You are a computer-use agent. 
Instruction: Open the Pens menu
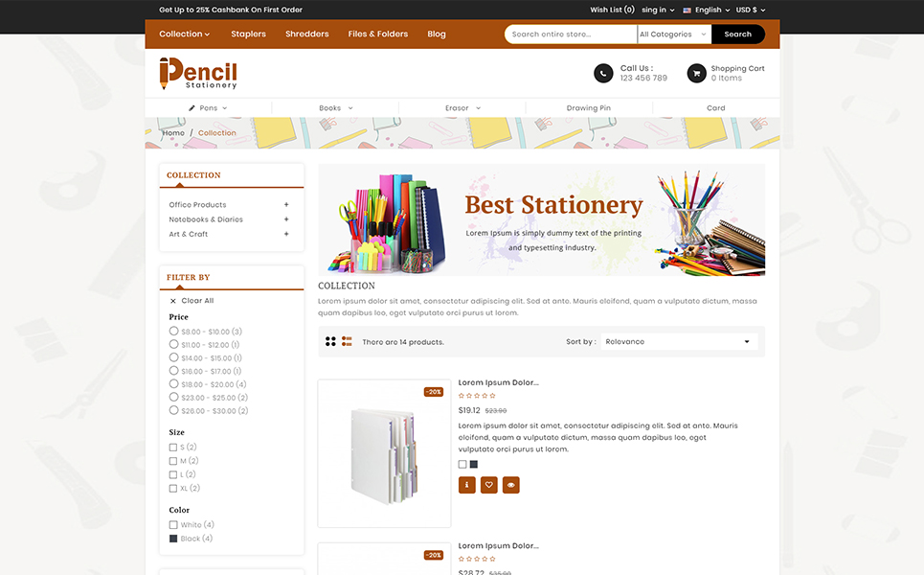[208, 108]
